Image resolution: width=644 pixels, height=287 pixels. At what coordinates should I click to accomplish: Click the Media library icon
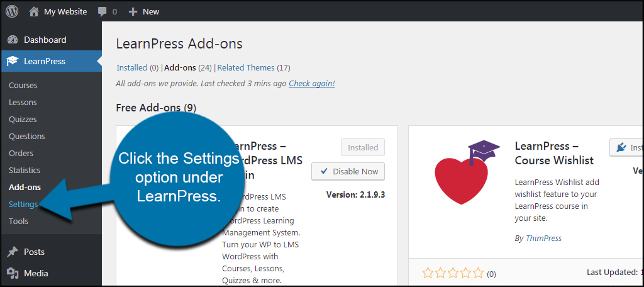pos(13,273)
